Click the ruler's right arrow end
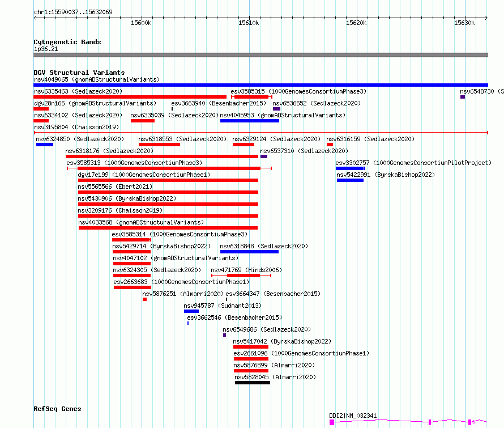The image size is (504, 428). click(486, 18)
